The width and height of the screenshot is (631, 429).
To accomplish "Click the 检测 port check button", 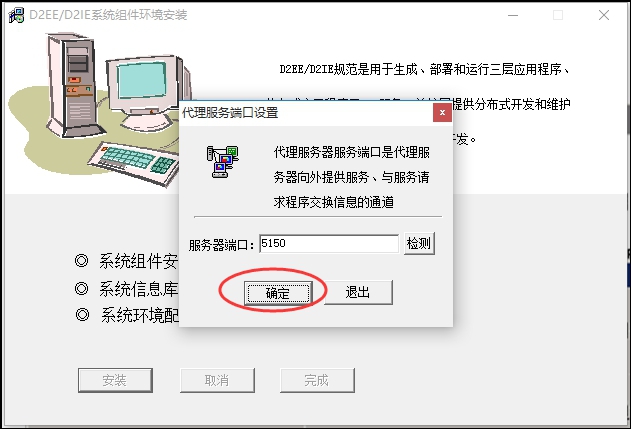I will click(x=419, y=243).
